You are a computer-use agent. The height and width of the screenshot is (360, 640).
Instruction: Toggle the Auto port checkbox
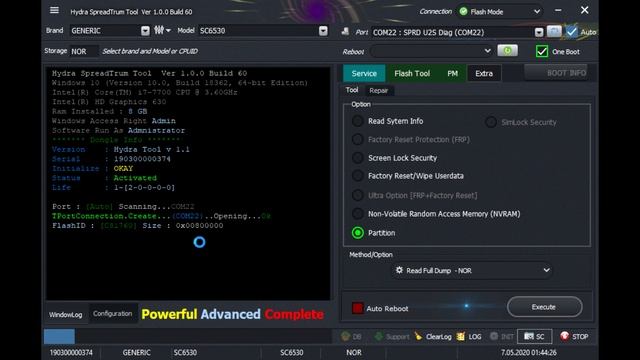572,31
